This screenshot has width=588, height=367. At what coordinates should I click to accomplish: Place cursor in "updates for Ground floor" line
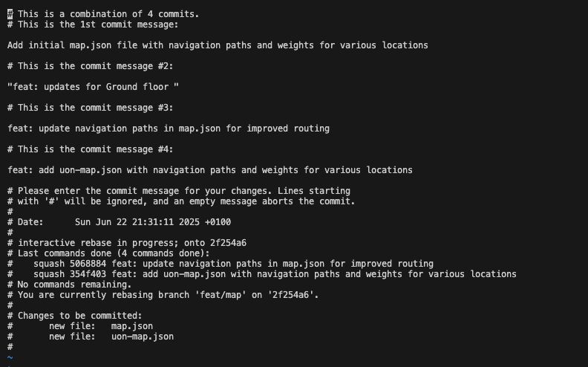pos(93,87)
